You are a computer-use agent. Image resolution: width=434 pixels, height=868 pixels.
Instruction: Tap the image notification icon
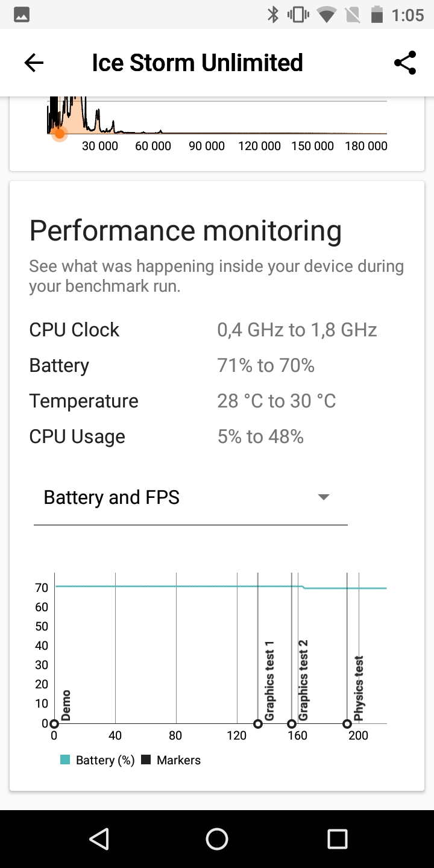[x=20, y=14]
